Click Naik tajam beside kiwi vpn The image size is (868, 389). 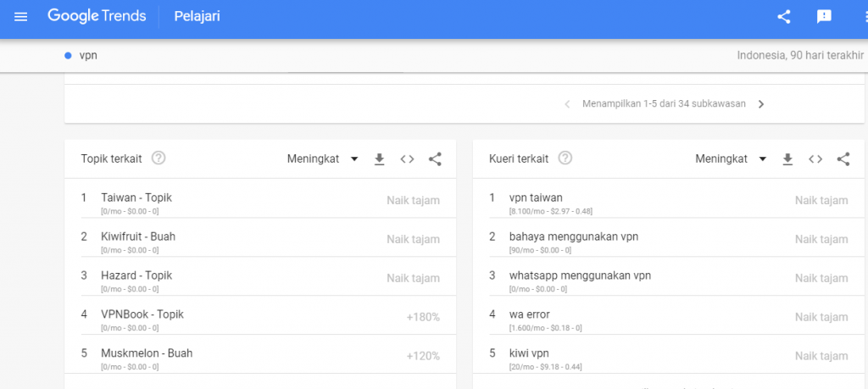821,356
